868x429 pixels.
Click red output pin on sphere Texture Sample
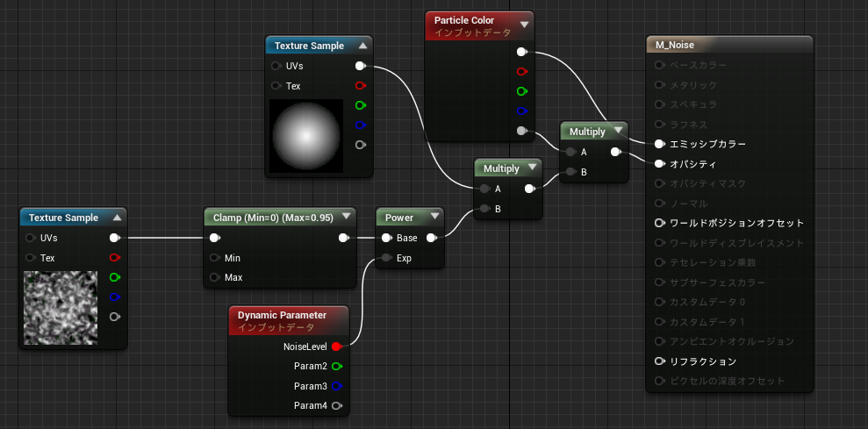click(361, 86)
